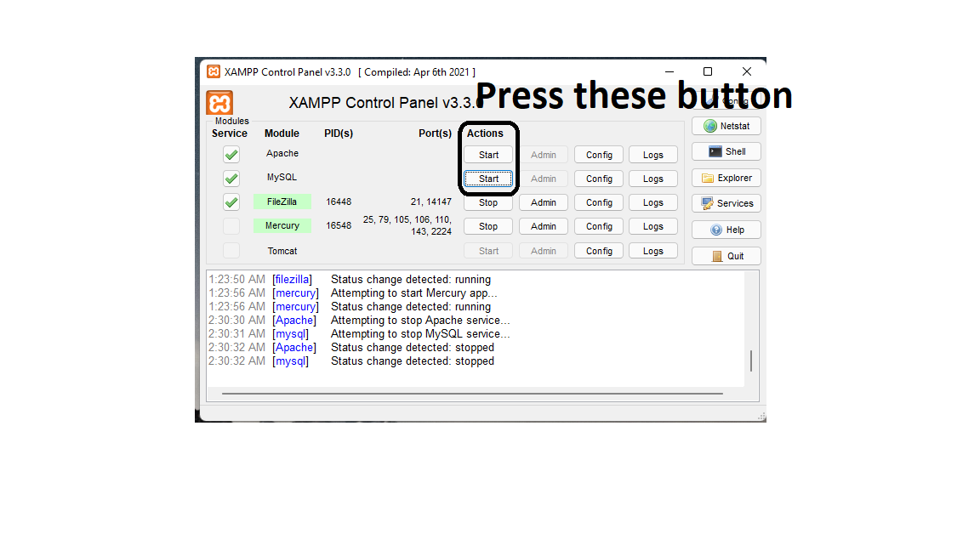This screenshot has height=551, width=980.
Task: Click [Apache] 'stopped' log entry at 2:30:32 AM
Action: [x=351, y=347]
